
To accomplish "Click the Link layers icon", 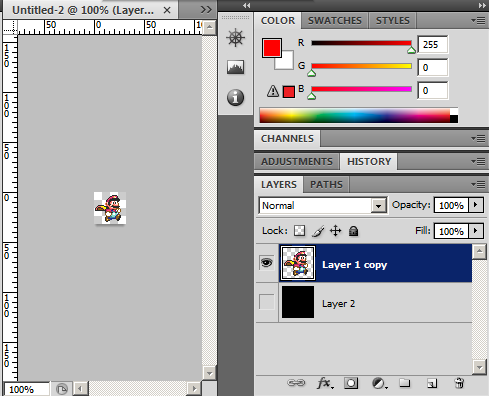I will point(296,383).
